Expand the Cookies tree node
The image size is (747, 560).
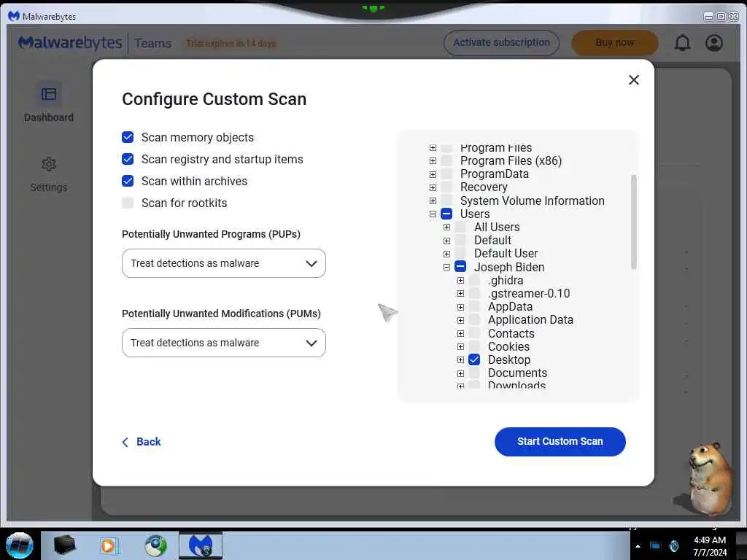tap(460, 346)
